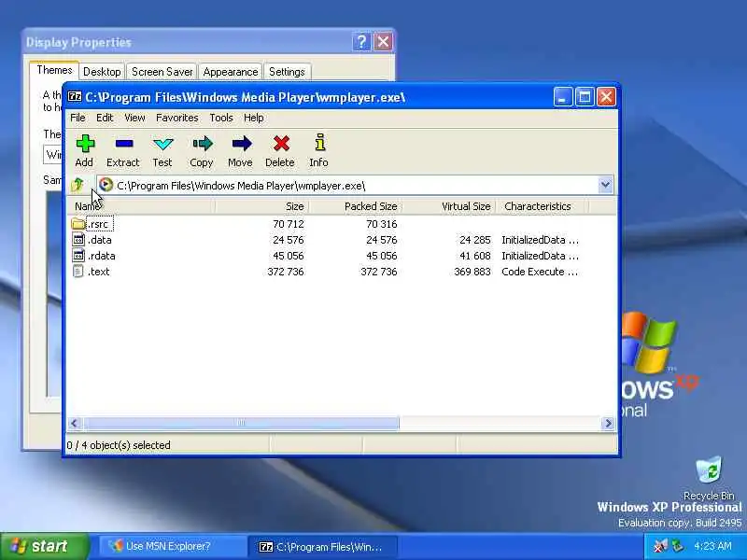
Task: Select Themes tab in Display Properties
Action: click(x=54, y=69)
